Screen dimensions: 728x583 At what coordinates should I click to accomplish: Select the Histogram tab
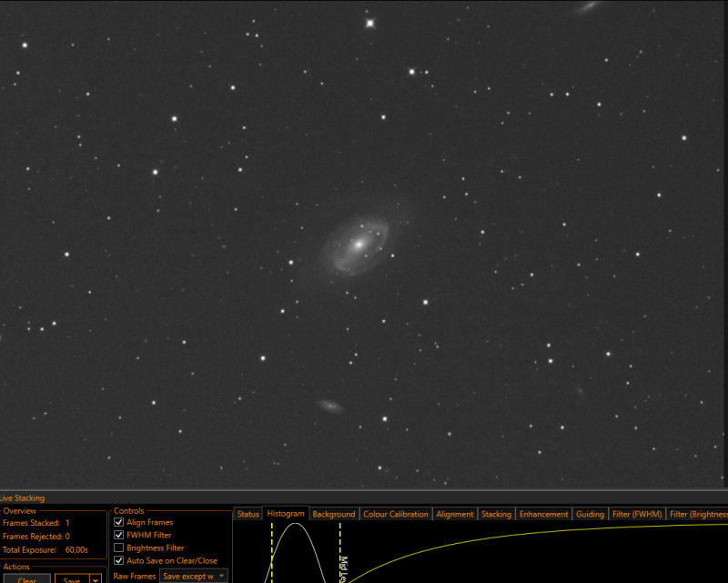pos(286,513)
